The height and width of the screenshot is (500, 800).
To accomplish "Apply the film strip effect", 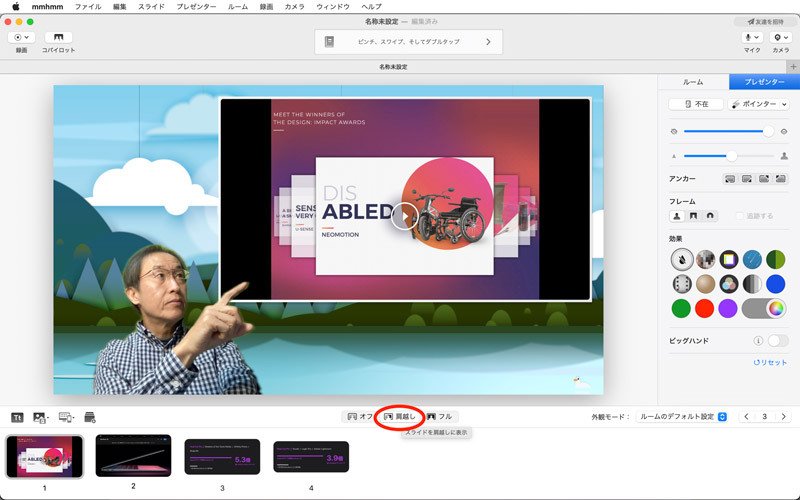I will [x=682, y=284].
